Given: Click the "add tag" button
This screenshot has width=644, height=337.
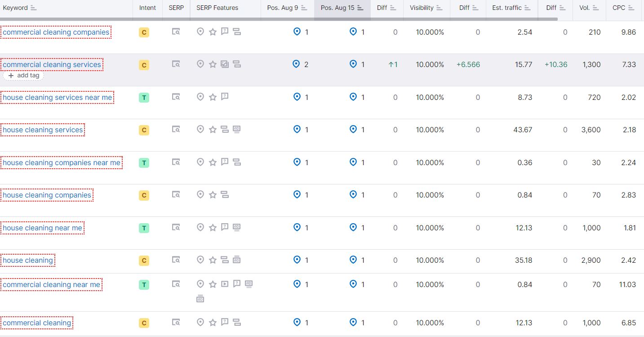Looking at the screenshot, I should [24, 76].
